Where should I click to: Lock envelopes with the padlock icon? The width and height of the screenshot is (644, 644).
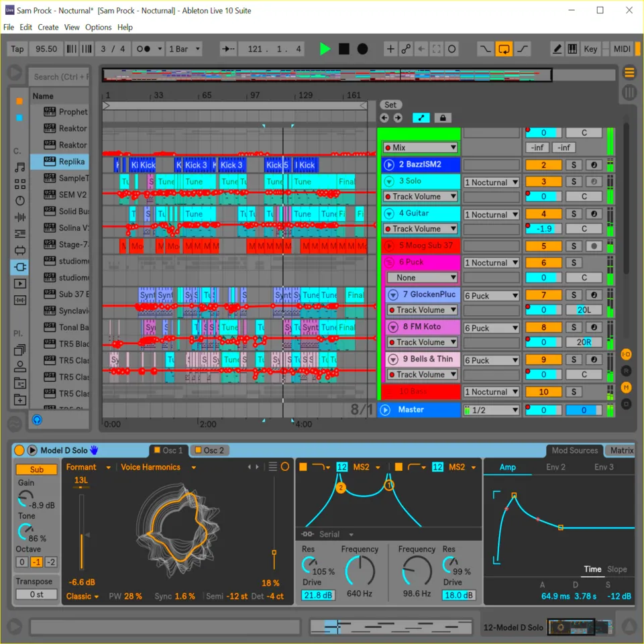tap(442, 118)
